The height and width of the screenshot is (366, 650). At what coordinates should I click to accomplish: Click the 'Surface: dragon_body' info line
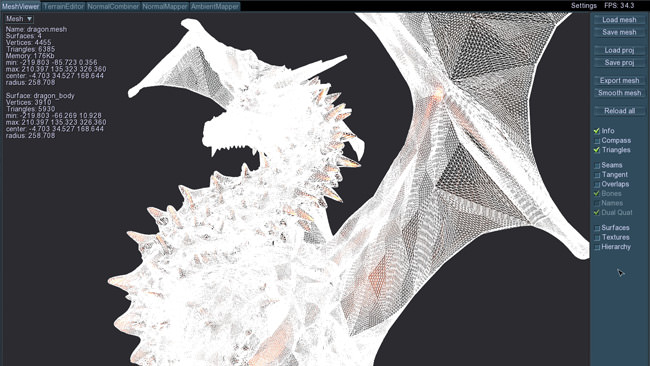[x=40, y=96]
